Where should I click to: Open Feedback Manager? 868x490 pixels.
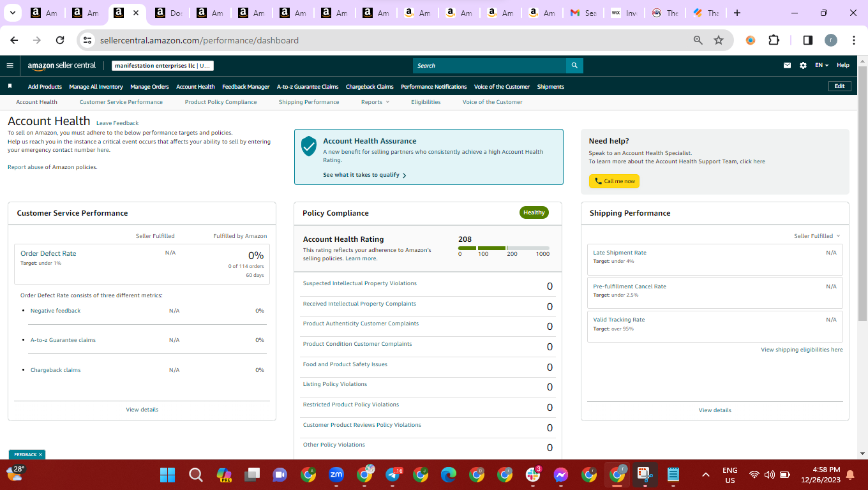click(246, 87)
